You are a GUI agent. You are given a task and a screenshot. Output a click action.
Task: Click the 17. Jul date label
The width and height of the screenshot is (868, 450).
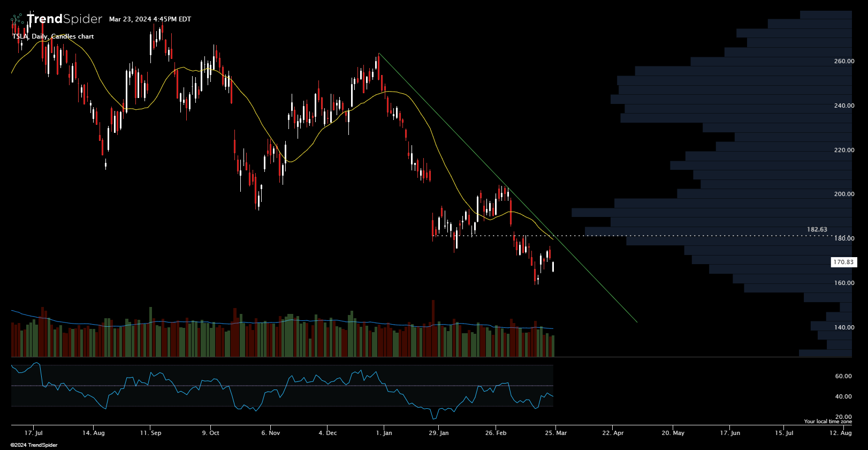coord(34,433)
